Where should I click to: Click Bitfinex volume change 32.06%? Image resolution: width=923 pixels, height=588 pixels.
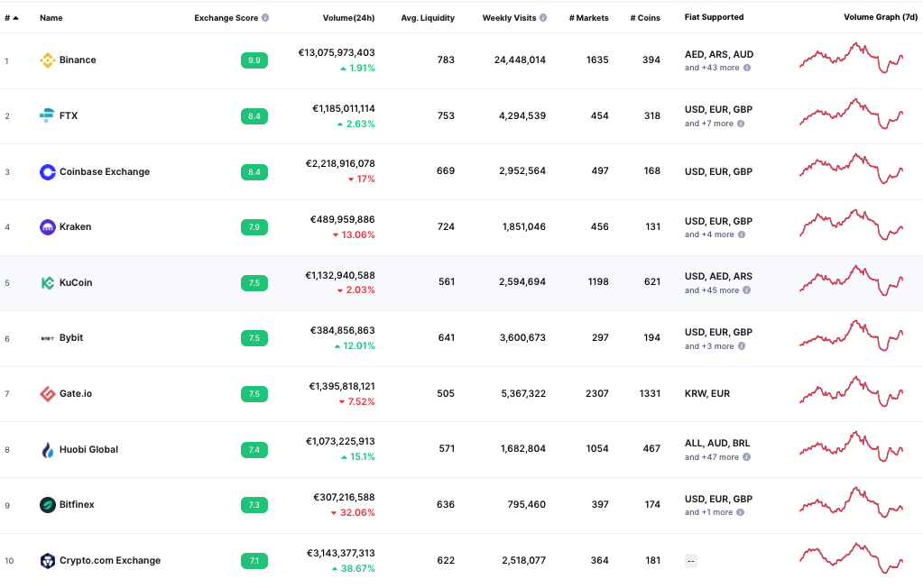pyautogui.click(x=353, y=512)
